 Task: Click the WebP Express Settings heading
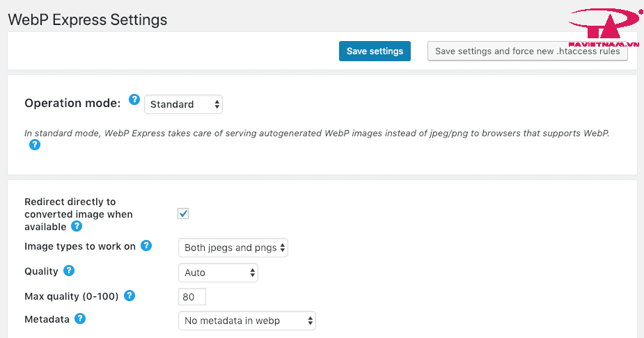tap(88, 19)
